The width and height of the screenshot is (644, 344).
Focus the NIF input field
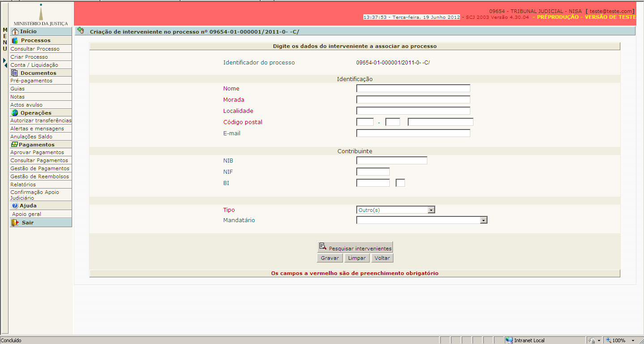pos(373,172)
